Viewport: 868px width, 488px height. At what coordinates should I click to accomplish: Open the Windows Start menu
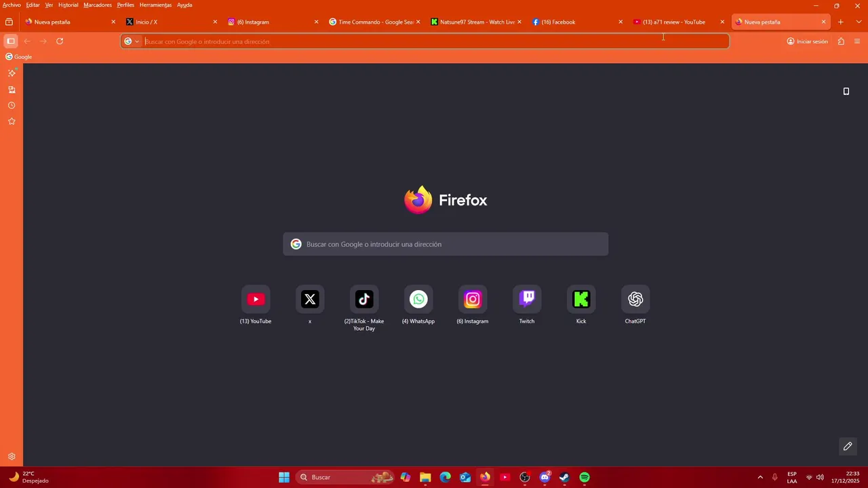click(284, 477)
